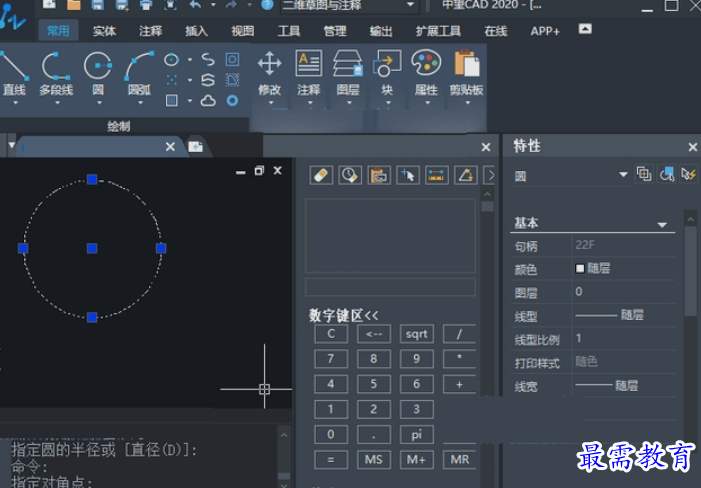This screenshot has height=488, width=701.
Task: Open the workspace dropdown 三维草图与注释
Action: tap(349, 5)
